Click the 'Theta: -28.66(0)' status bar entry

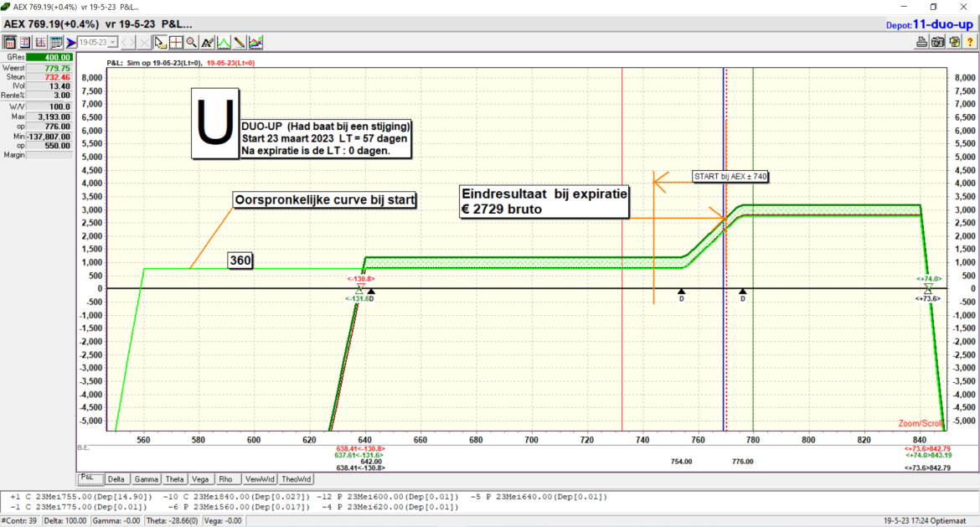[172, 521]
